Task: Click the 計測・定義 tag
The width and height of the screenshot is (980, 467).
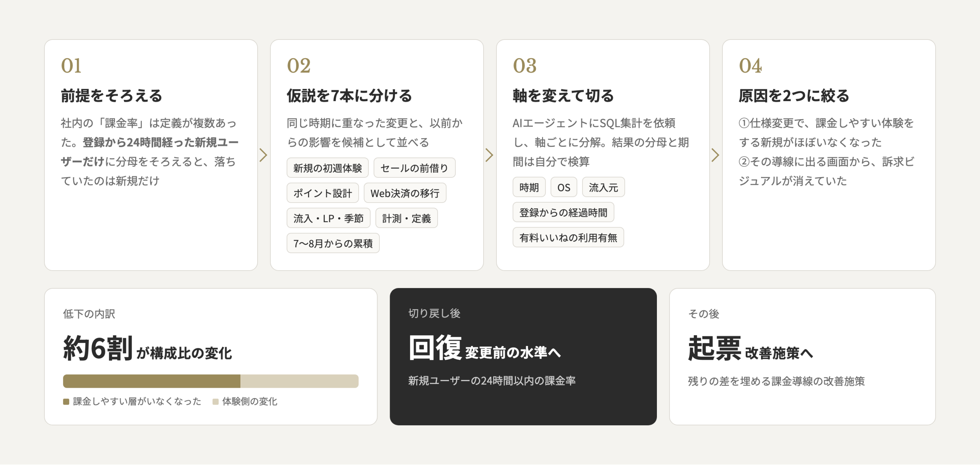Action: [x=406, y=218]
